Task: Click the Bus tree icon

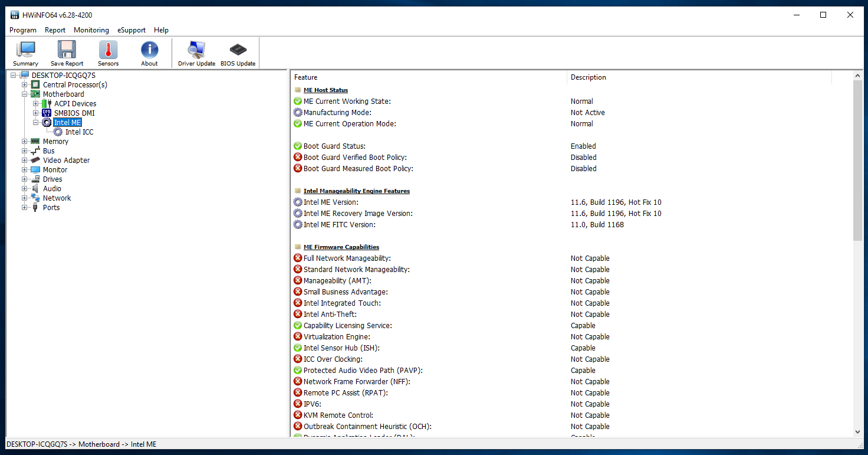Action: click(35, 151)
